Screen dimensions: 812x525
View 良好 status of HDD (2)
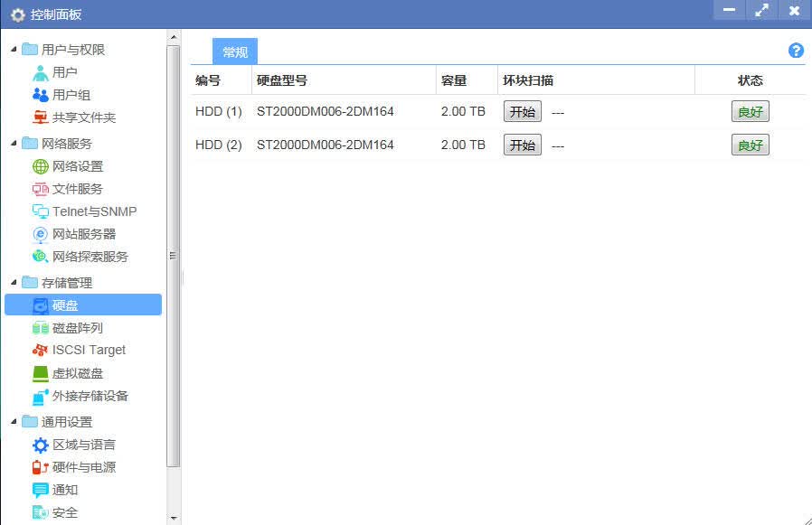751,145
